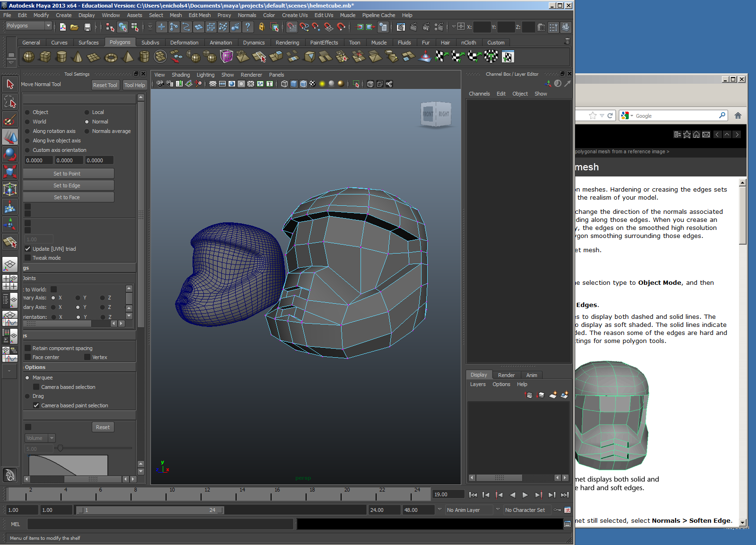756x545 pixels.
Task: Click the create new layer icon
Action: pos(553,395)
